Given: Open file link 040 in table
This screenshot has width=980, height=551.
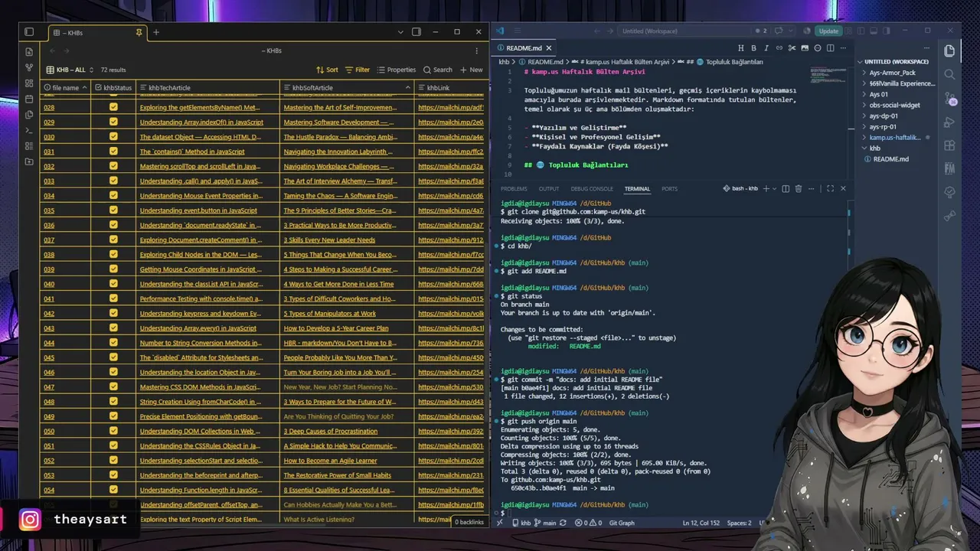Looking at the screenshot, I should point(49,284).
